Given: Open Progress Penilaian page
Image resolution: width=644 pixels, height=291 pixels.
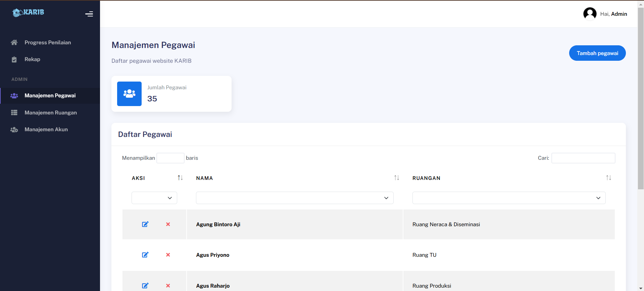Looking at the screenshot, I should click(x=48, y=43).
